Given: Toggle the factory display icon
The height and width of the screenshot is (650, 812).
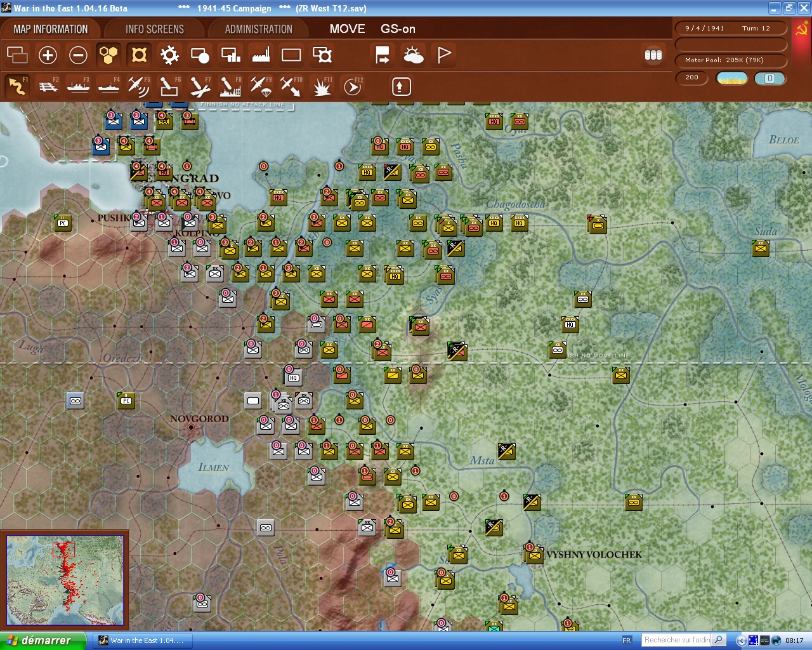Looking at the screenshot, I should (x=261, y=55).
